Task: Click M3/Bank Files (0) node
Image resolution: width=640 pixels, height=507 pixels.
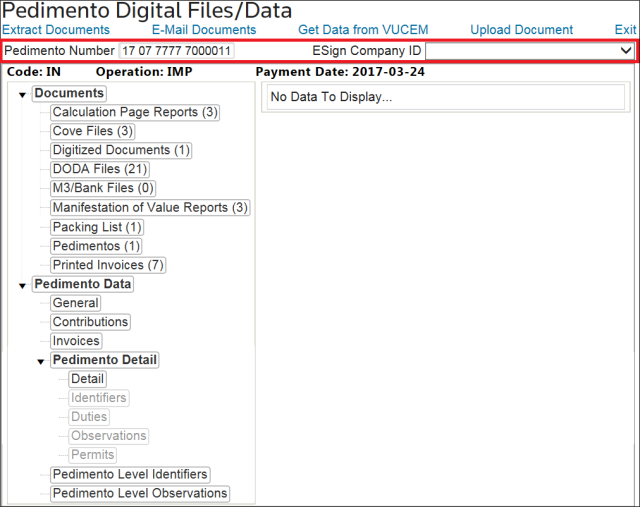Action: pyautogui.click(x=103, y=188)
